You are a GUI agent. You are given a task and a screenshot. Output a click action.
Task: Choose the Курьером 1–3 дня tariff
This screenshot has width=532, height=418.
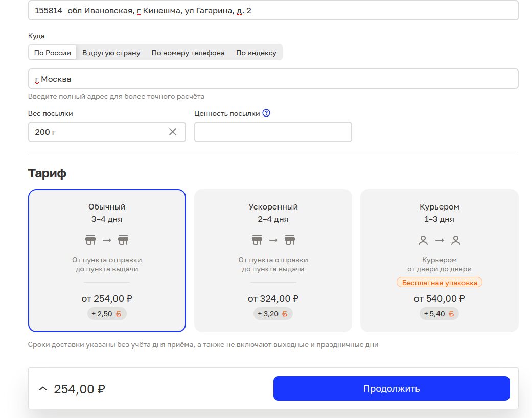[439, 213]
